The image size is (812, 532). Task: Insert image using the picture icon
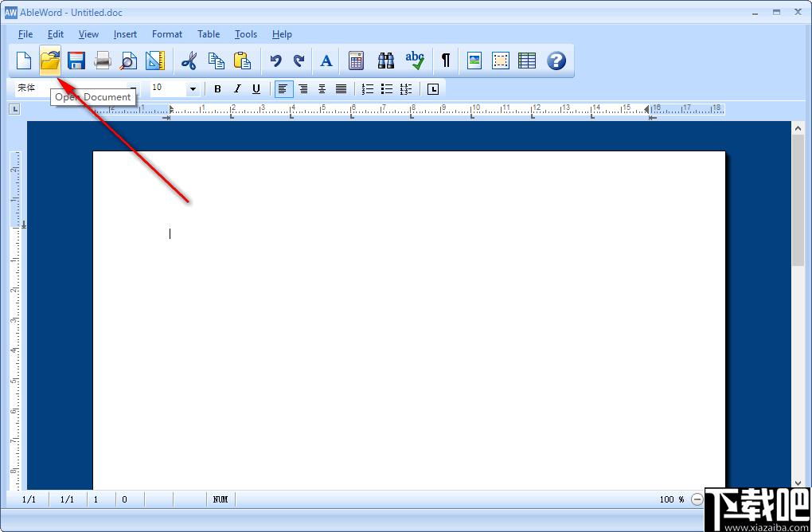click(474, 61)
